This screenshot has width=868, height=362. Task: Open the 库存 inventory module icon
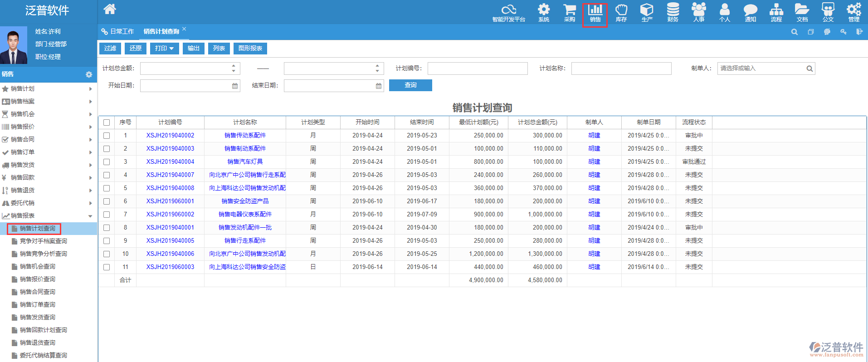(621, 12)
